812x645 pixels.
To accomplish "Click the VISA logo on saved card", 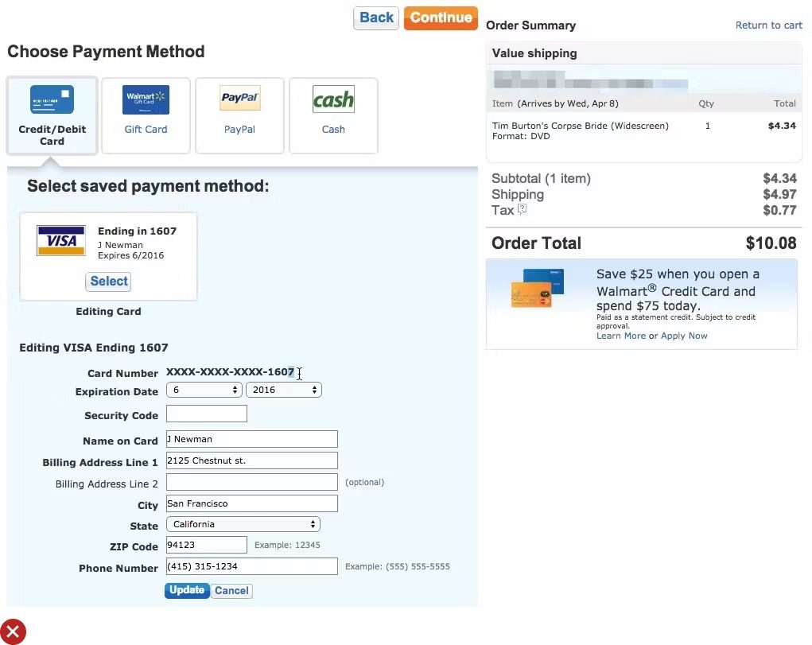I will pos(61,240).
